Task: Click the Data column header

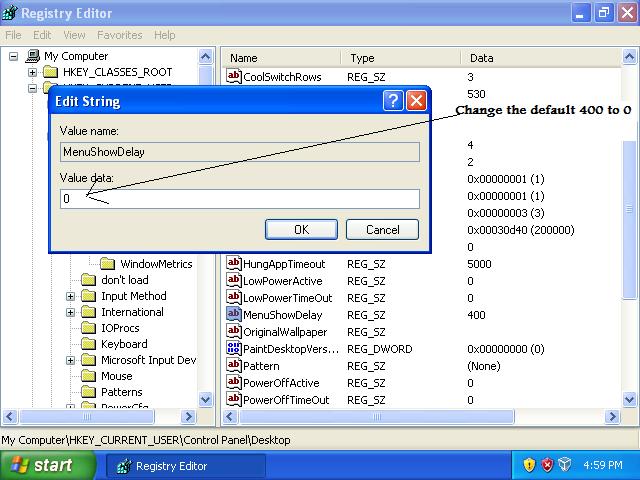Action: [x=541, y=58]
